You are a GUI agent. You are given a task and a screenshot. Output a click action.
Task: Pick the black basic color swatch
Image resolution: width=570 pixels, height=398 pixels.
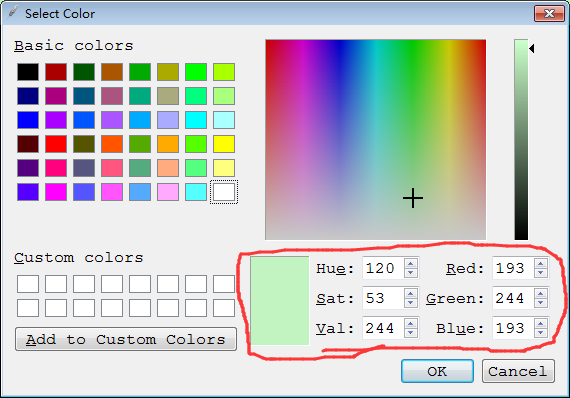[x=28, y=72]
